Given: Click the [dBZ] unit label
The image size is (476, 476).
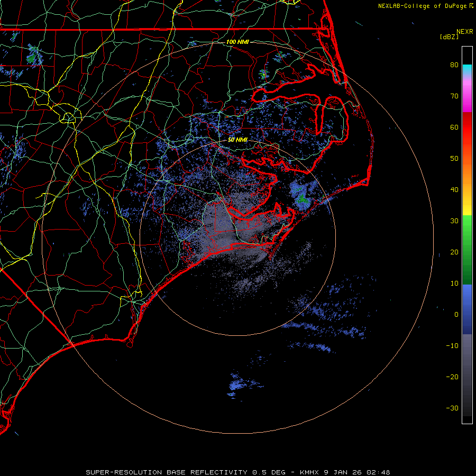Looking at the screenshot, I should pyautogui.click(x=449, y=37).
